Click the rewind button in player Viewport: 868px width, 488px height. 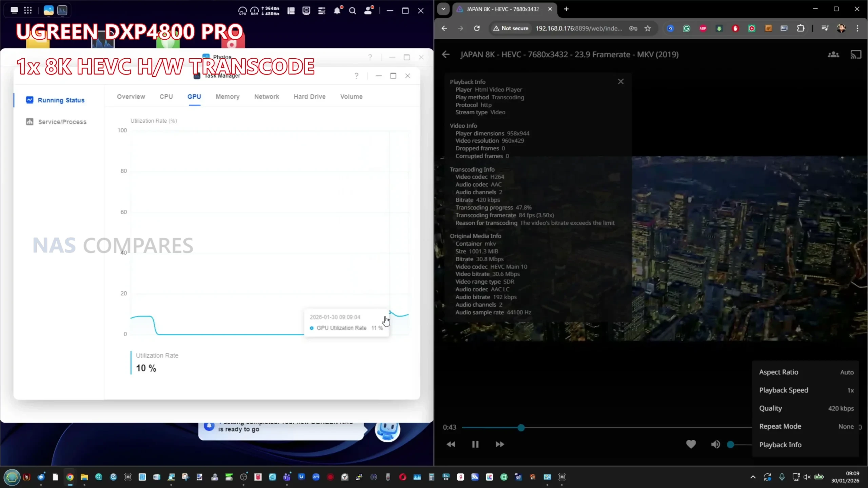pyautogui.click(x=451, y=444)
